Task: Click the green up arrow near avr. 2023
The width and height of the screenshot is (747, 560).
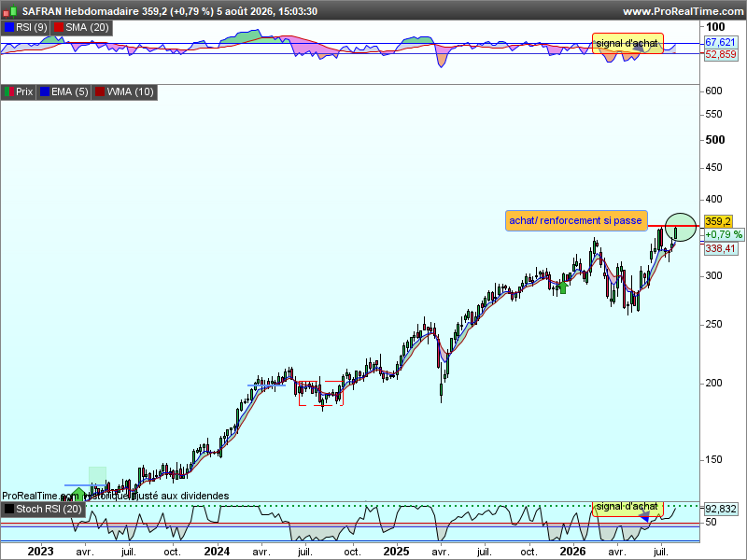Action: coord(78,494)
